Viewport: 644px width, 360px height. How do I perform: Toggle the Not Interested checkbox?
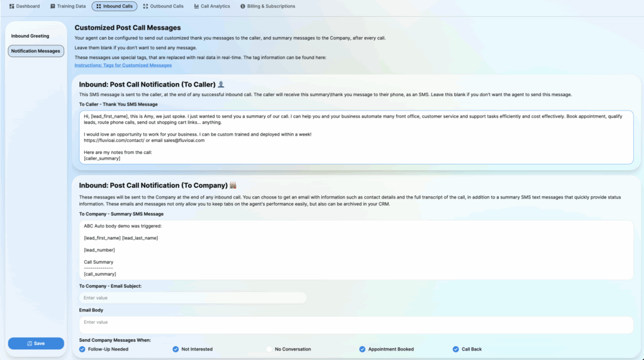pyautogui.click(x=176, y=349)
